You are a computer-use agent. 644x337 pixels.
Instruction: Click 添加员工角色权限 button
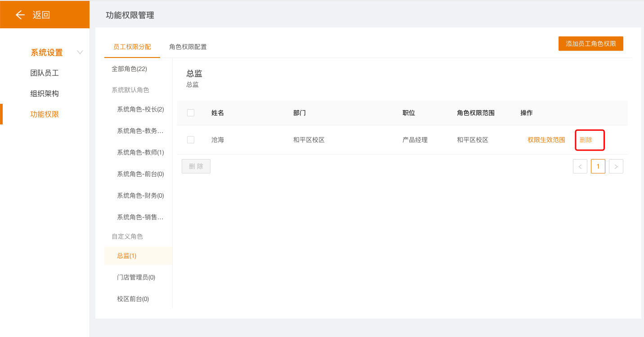[x=590, y=44]
